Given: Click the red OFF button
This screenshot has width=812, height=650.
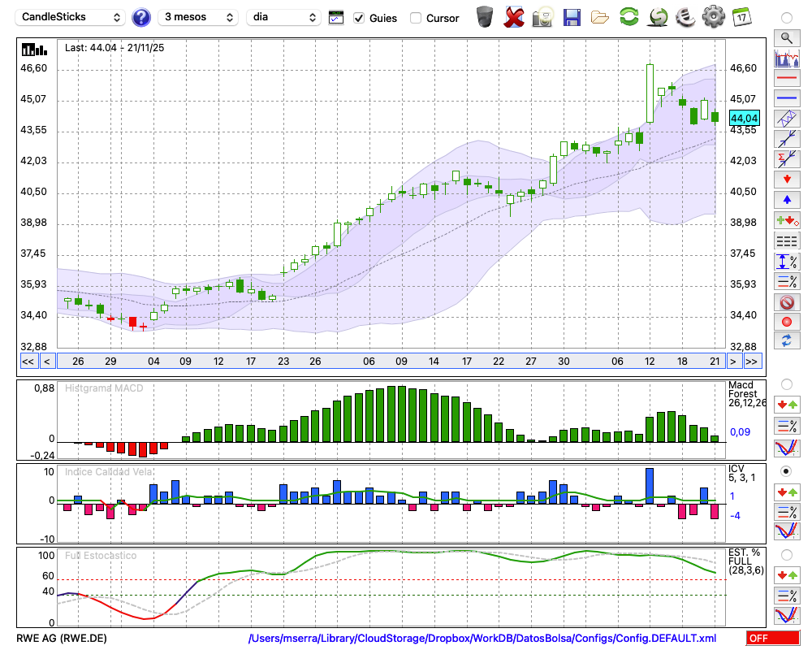Looking at the screenshot, I should tap(772, 638).
